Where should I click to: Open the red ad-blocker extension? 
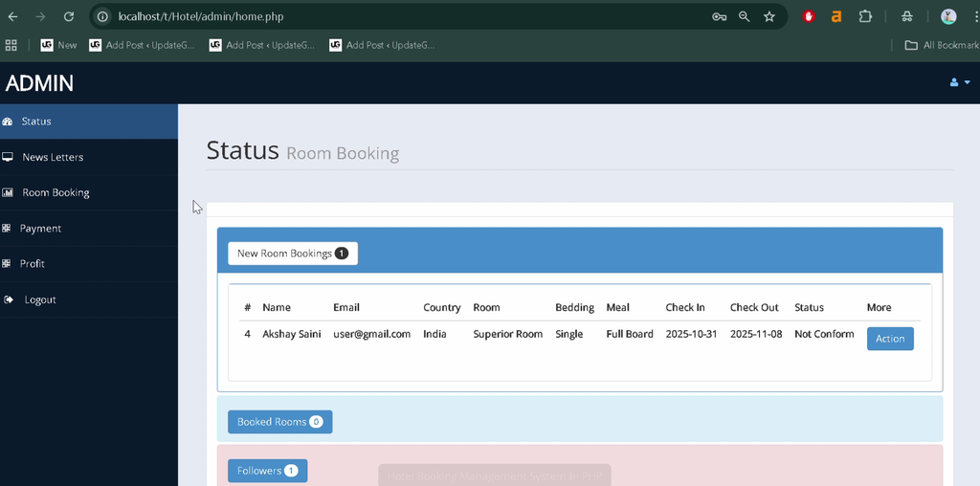pyautogui.click(x=809, y=17)
